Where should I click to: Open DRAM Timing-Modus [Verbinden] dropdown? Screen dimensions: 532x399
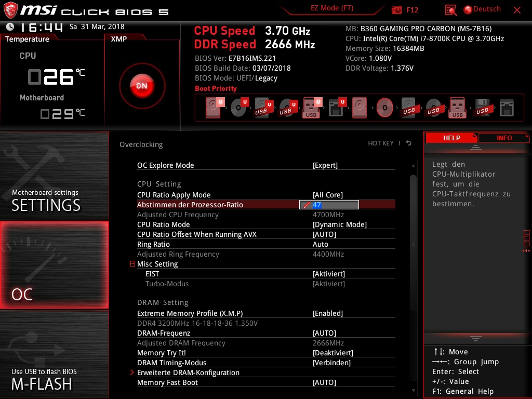(332, 363)
